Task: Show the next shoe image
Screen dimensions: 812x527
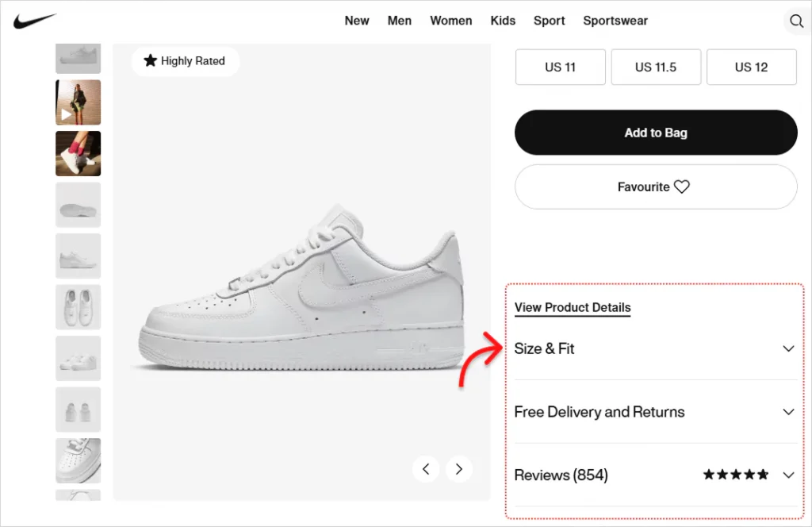Action: (x=459, y=469)
